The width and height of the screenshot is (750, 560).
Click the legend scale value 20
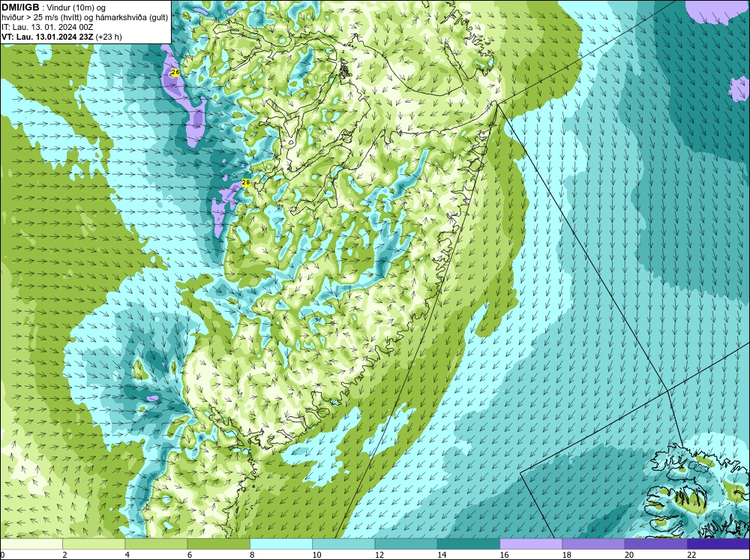coord(629,555)
